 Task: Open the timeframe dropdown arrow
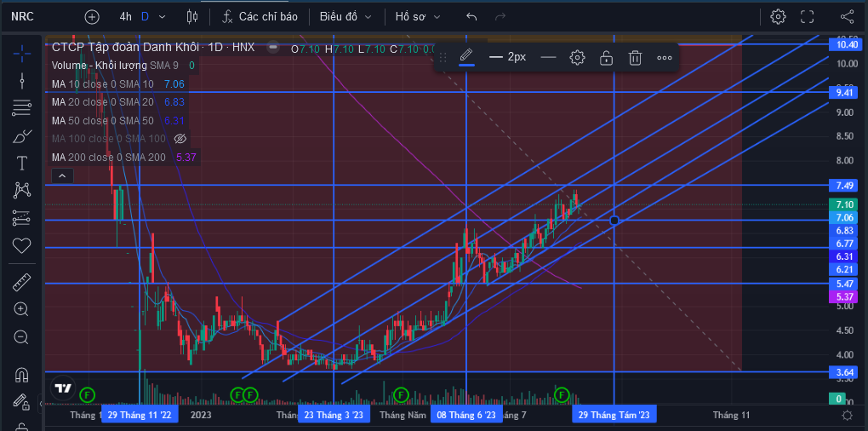click(163, 17)
